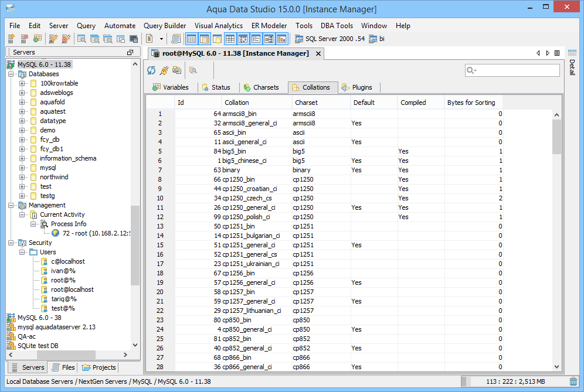Click the scroll tabs left arrow
Image resolution: width=584 pixels, height=392 pixels.
coord(538,53)
